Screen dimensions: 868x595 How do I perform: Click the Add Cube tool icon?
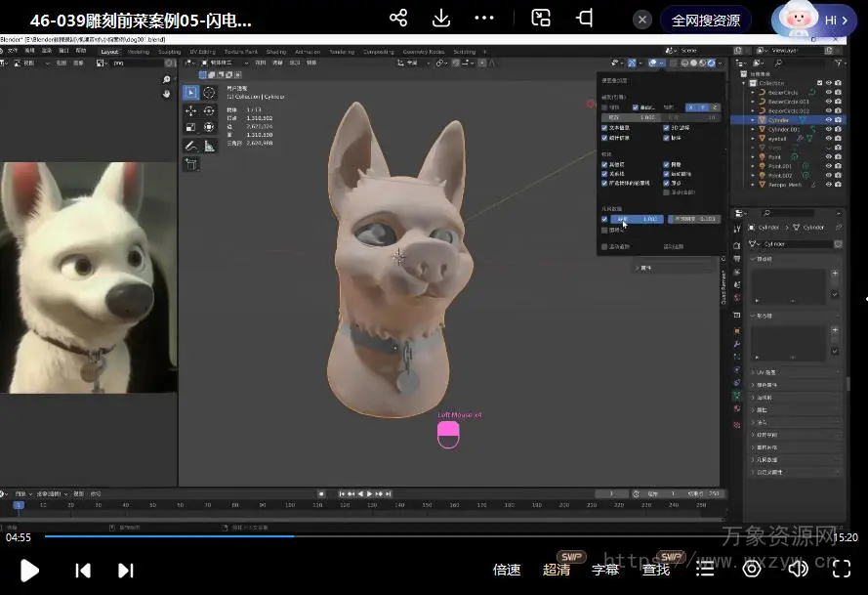[x=190, y=164]
